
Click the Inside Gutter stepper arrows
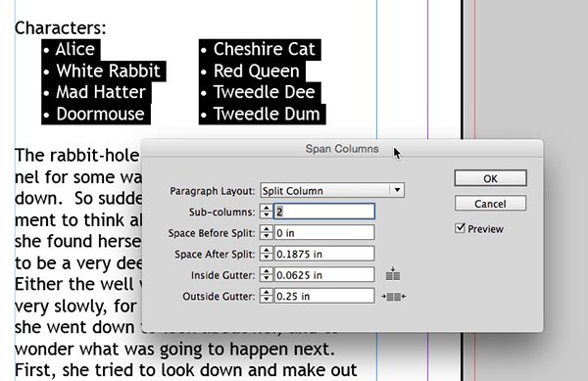(267, 275)
